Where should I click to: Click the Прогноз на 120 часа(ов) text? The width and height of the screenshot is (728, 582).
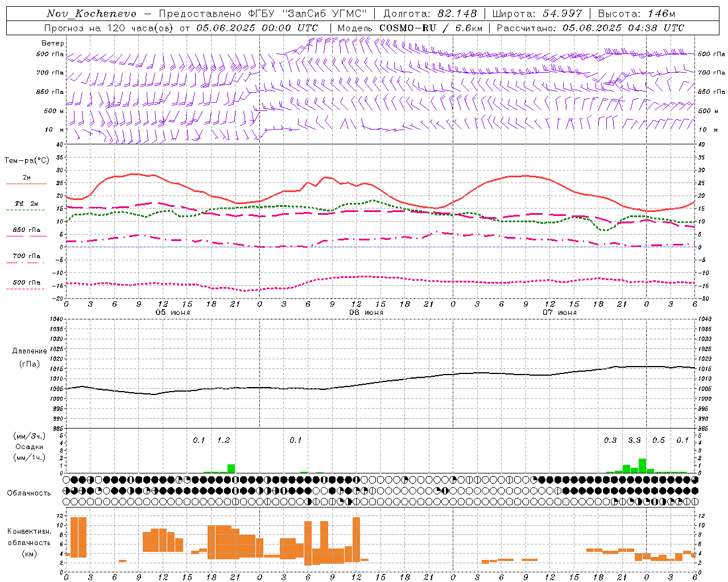tap(109, 28)
